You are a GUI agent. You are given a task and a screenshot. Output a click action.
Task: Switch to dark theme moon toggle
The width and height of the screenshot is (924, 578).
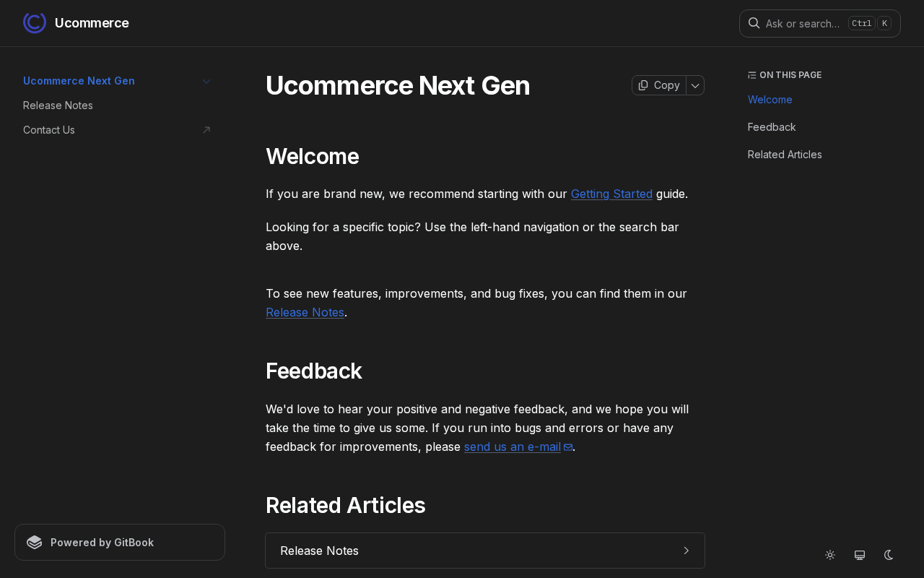(x=889, y=555)
